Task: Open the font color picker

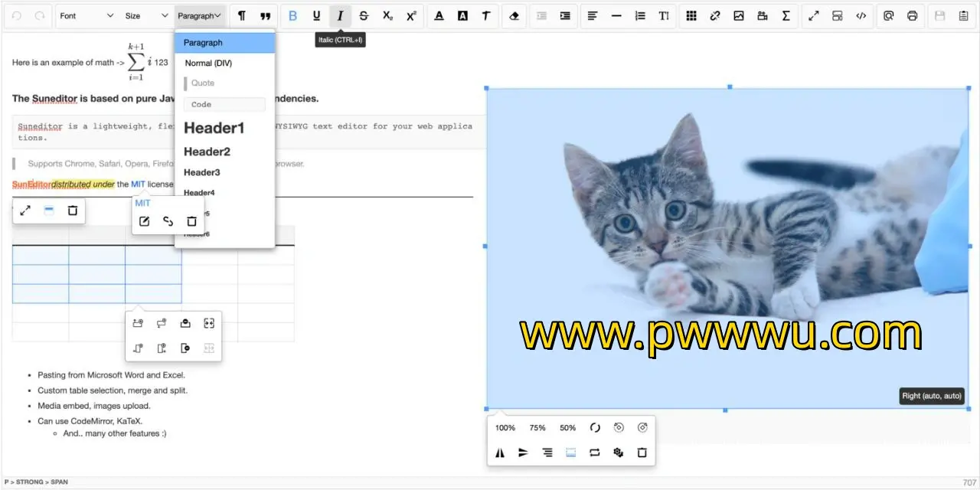Action: 439,16
